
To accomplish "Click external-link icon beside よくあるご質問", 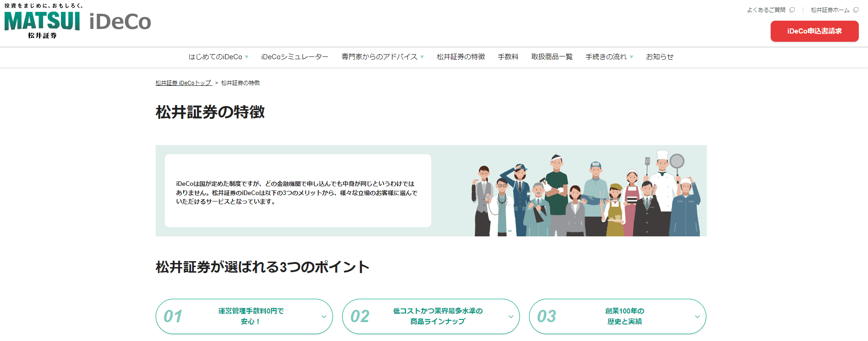I will 792,10.
